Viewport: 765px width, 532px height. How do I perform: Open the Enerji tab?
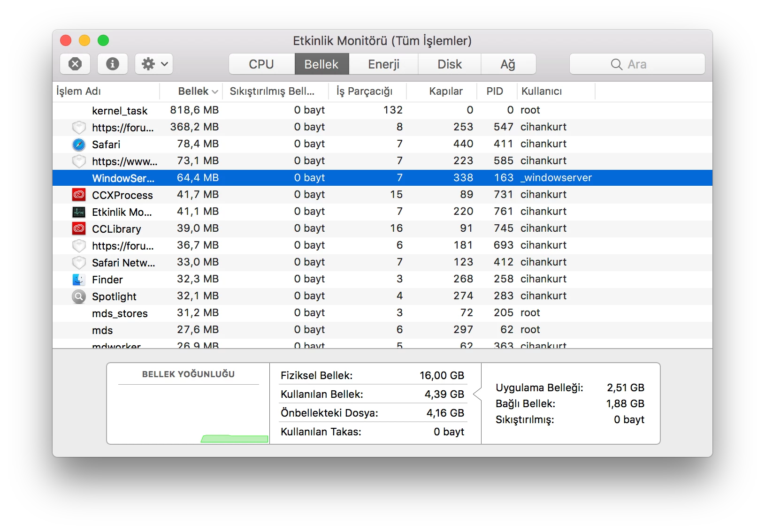click(383, 64)
